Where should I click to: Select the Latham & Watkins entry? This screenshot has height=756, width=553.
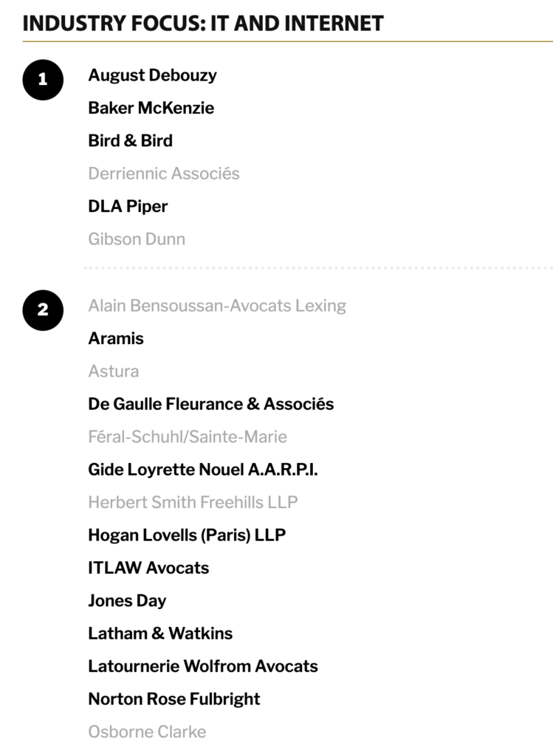pyautogui.click(x=160, y=633)
